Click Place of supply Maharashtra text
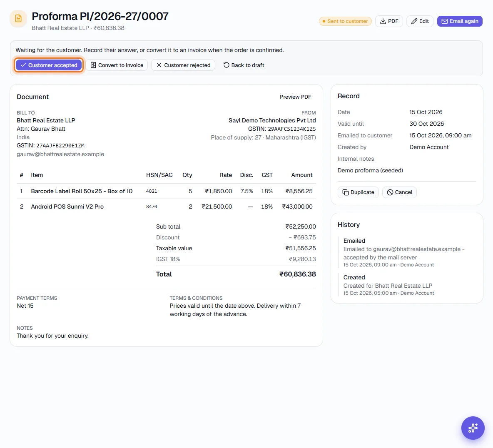The image size is (493, 448). pyautogui.click(x=263, y=137)
